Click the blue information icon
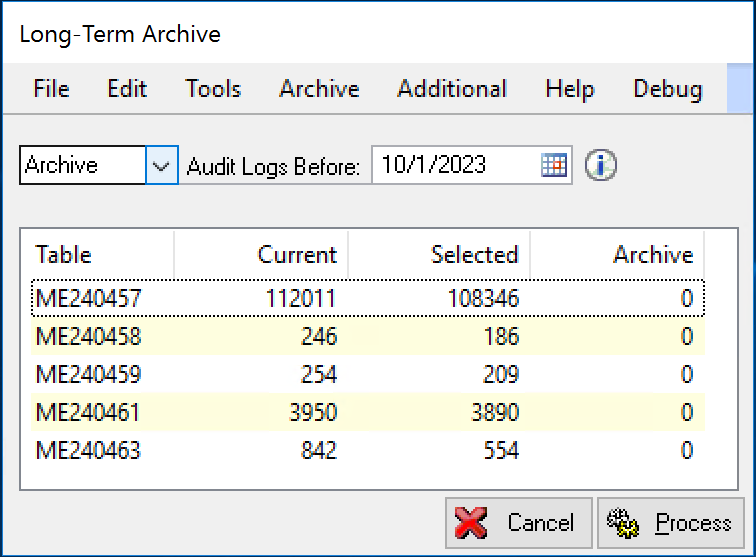 click(601, 166)
